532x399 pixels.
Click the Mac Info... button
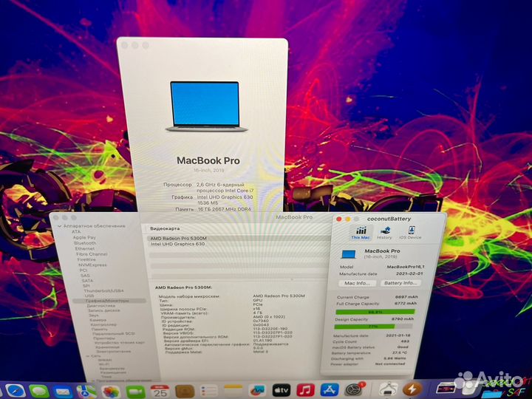(x=358, y=283)
